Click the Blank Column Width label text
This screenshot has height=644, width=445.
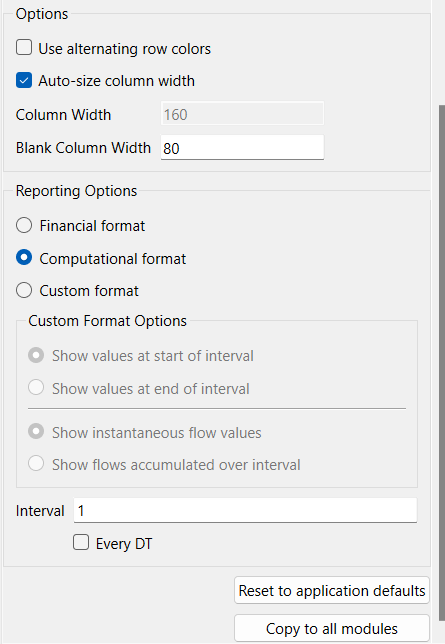point(83,148)
